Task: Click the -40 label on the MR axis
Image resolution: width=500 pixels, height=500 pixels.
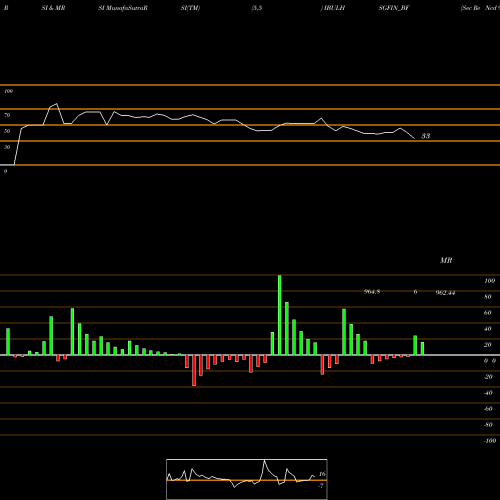Action: [x=488, y=393]
